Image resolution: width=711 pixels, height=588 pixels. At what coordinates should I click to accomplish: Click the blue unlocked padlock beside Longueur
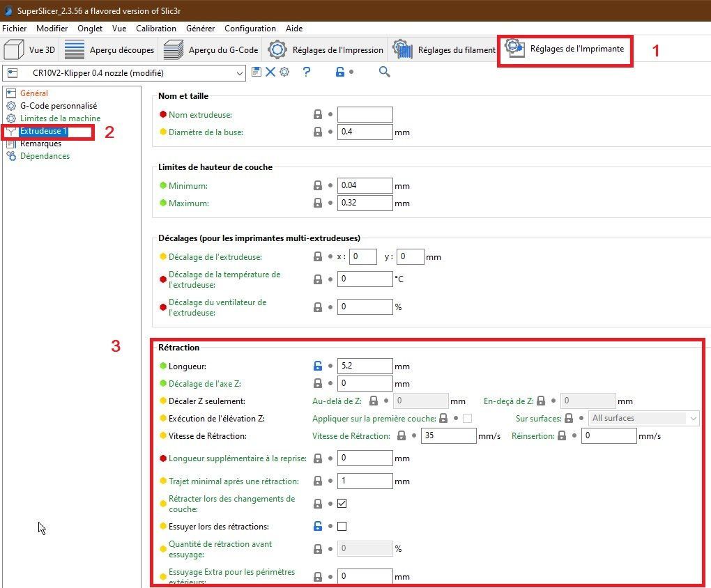pos(318,366)
